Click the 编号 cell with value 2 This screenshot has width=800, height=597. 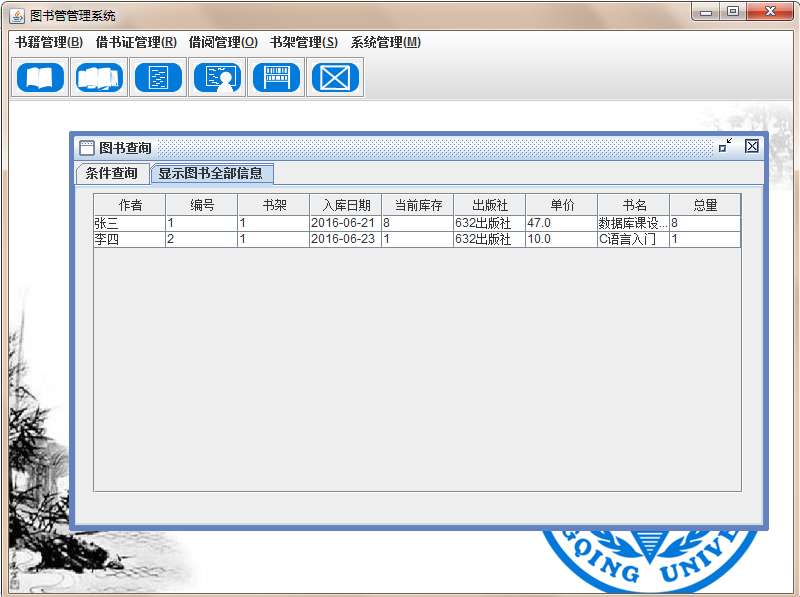click(202, 239)
